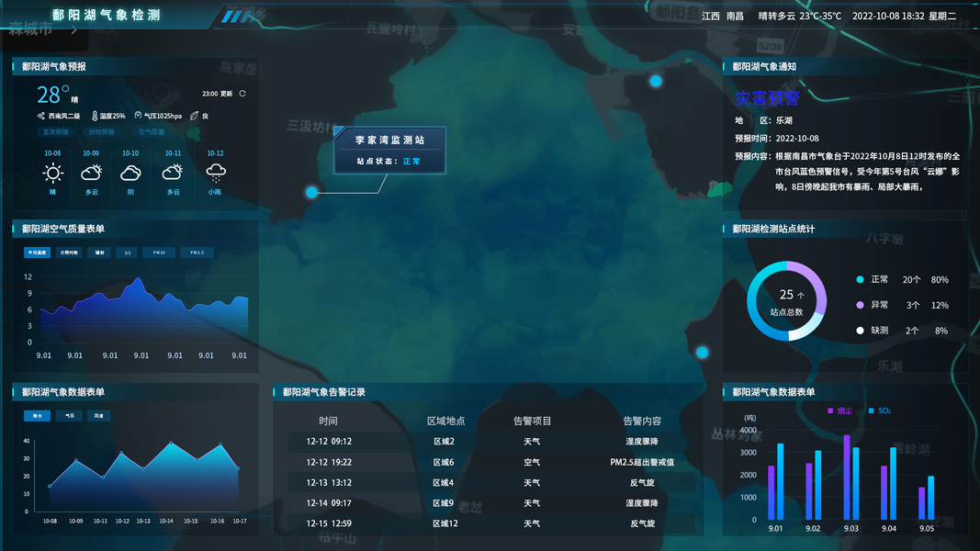Image resolution: width=980 pixels, height=551 pixels.
Task: Open the 空气质量 tab in forecast panel
Action: pyautogui.click(x=152, y=132)
